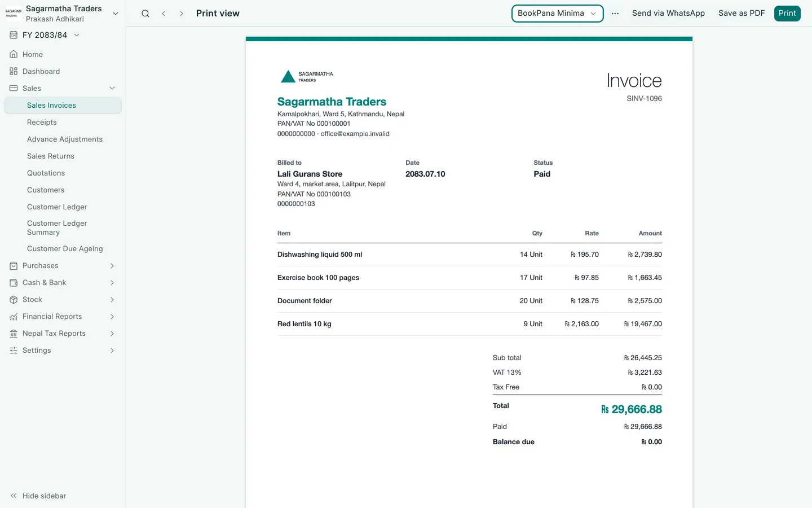Expand the Nepal Tax Reports chevron

(112, 334)
